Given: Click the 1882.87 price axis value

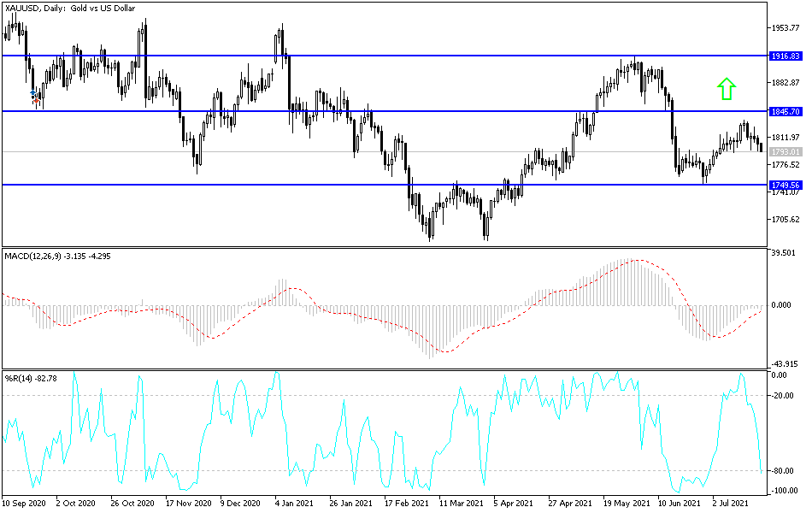Looking at the screenshot, I should pyautogui.click(x=786, y=83).
